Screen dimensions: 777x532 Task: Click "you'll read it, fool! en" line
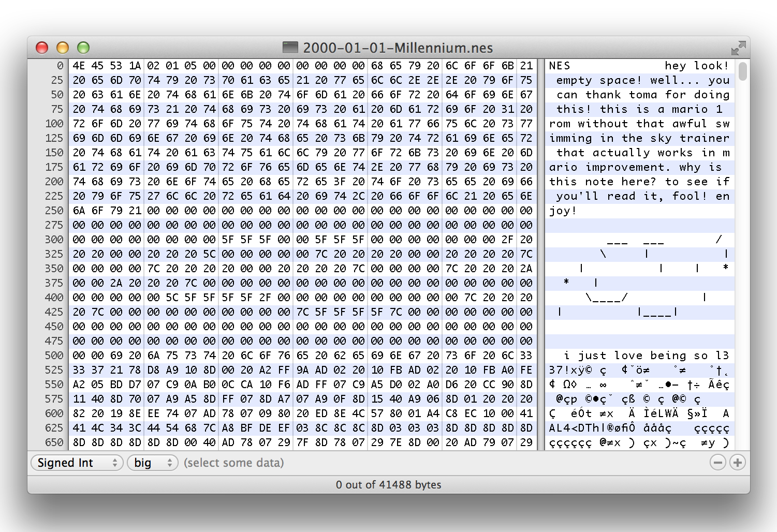tap(643, 196)
